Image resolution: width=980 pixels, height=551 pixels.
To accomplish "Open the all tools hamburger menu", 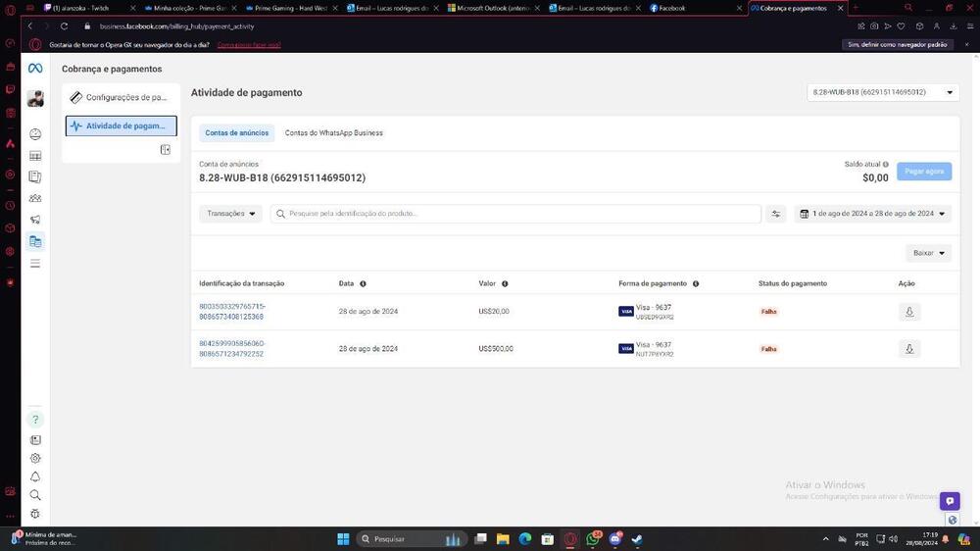I will tap(35, 263).
